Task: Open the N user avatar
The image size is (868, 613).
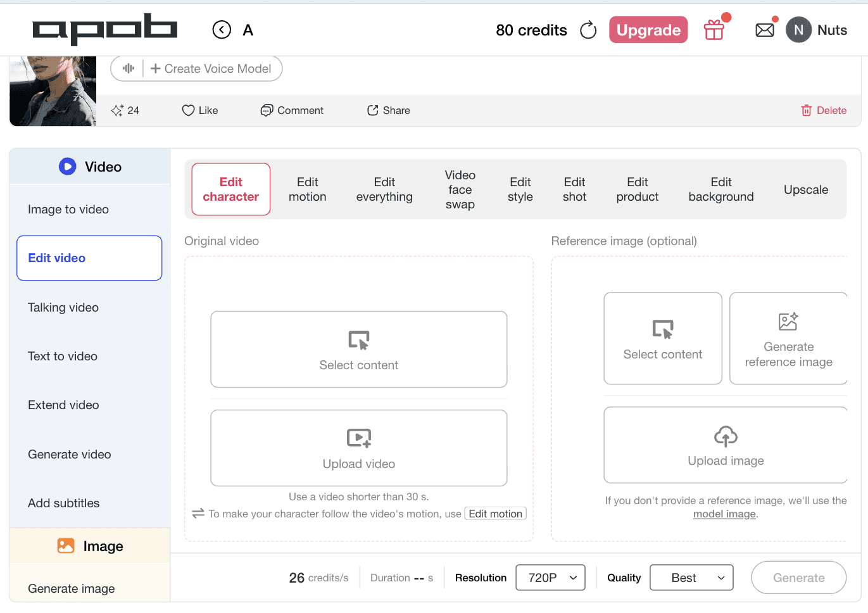Action: [798, 30]
